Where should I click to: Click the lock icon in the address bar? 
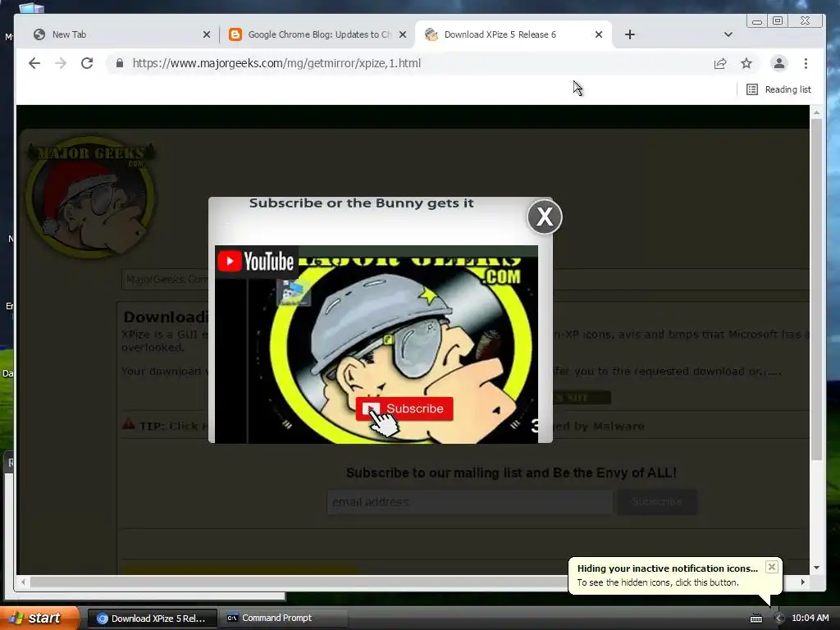click(x=120, y=63)
